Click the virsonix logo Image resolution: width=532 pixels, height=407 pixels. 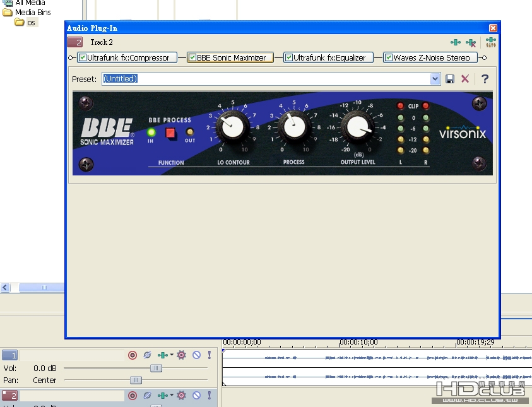463,133
